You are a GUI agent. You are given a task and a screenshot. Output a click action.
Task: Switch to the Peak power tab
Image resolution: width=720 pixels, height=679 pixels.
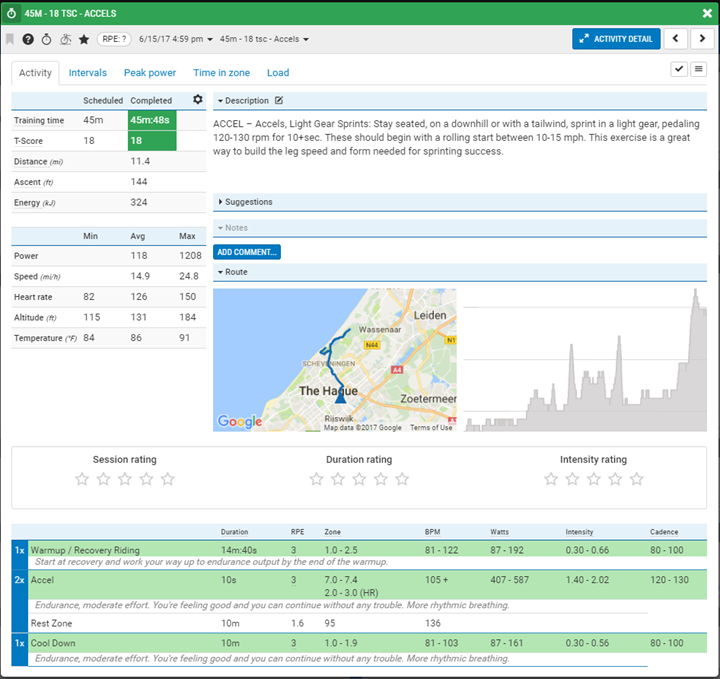(150, 73)
